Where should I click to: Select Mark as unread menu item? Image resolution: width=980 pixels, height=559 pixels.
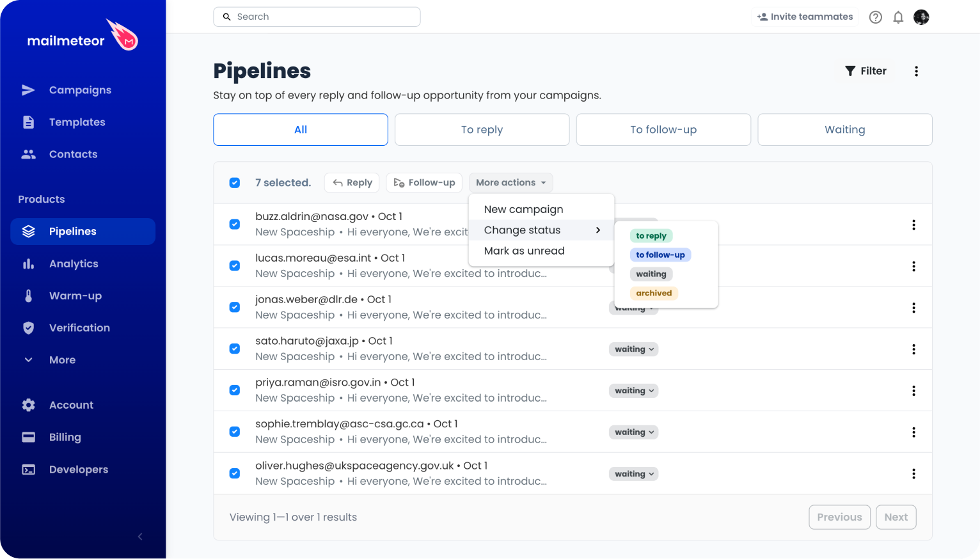click(x=541, y=251)
